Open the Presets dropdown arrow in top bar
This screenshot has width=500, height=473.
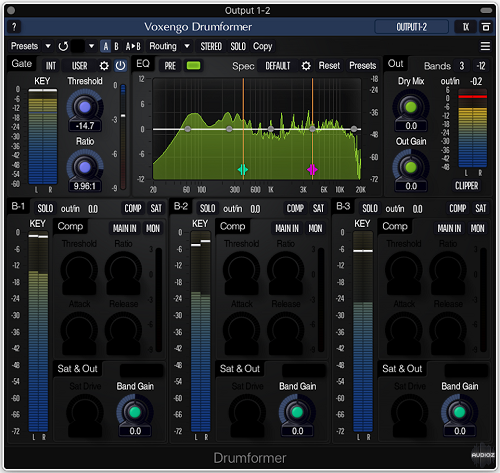(x=48, y=46)
